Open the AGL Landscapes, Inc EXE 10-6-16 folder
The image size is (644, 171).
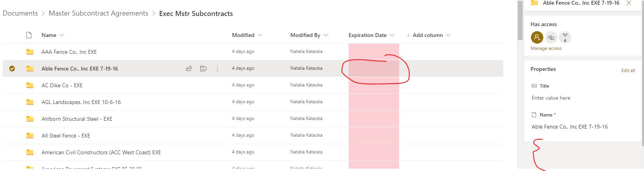click(x=81, y=102)
